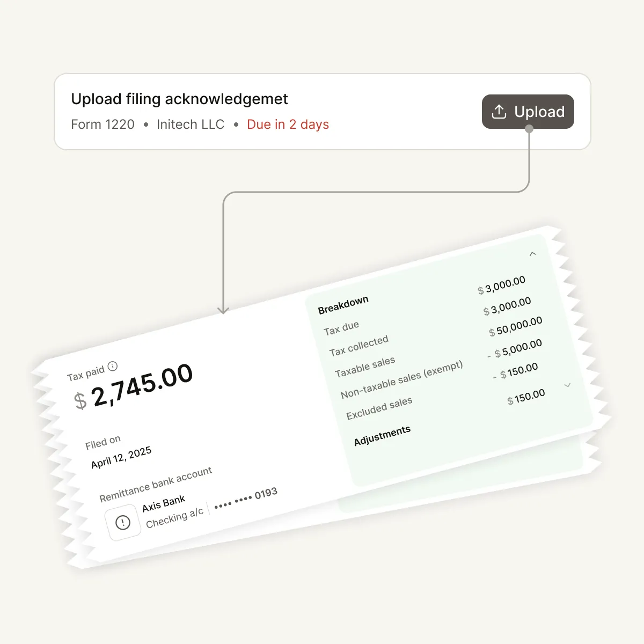The image size is (644, 644).
Task: Select the "Upload filing acknowledgemet" title
Action: click(x=179, y=99)
